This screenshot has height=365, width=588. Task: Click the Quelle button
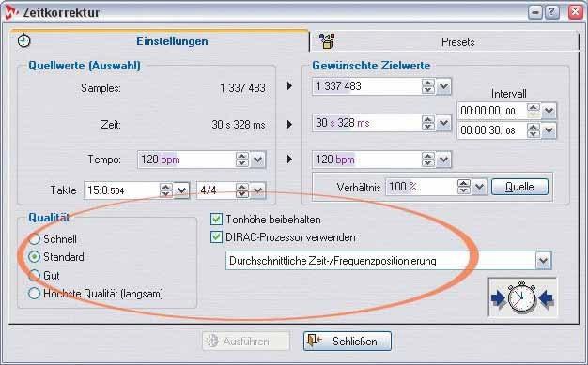(519, 187)
